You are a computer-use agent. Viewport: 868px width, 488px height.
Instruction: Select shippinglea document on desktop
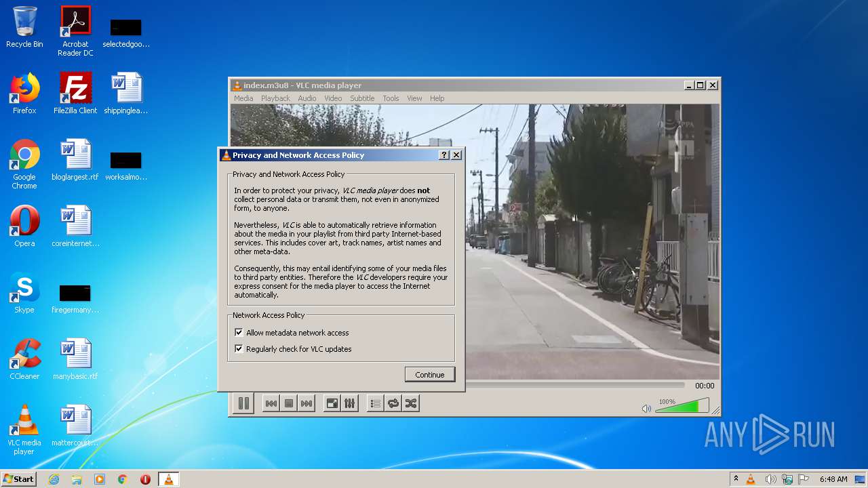click(x=126, y=94)
